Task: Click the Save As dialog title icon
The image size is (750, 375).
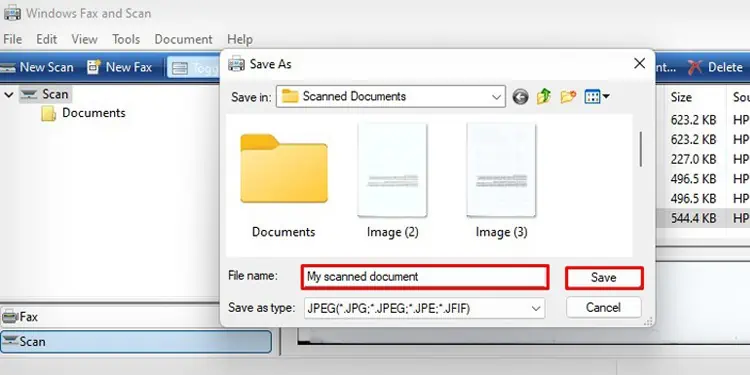Action: [237, 64]
